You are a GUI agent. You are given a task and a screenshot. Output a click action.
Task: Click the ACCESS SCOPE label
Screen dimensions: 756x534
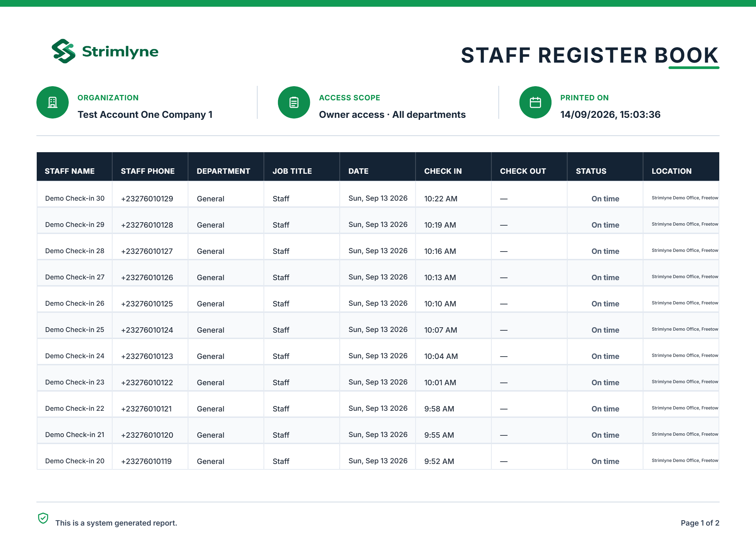(349, 98)
